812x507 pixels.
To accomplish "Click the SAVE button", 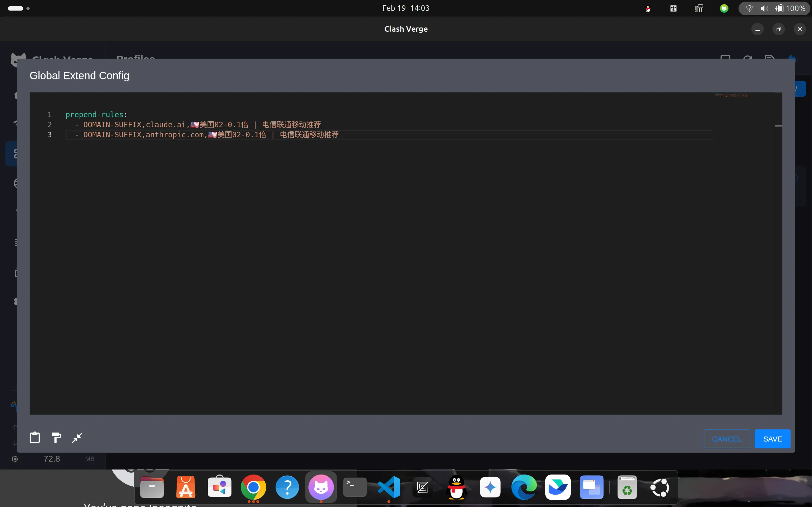I will click(772, 439).
